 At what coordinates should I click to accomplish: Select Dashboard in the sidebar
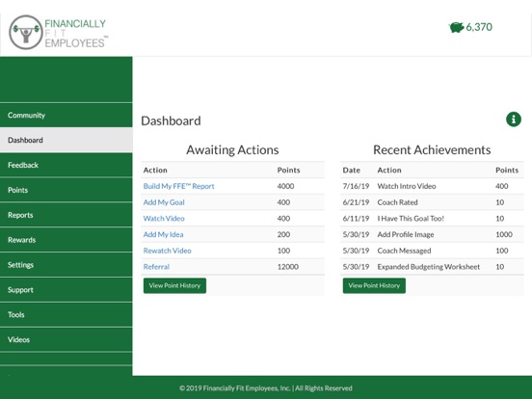pos(66,140)
